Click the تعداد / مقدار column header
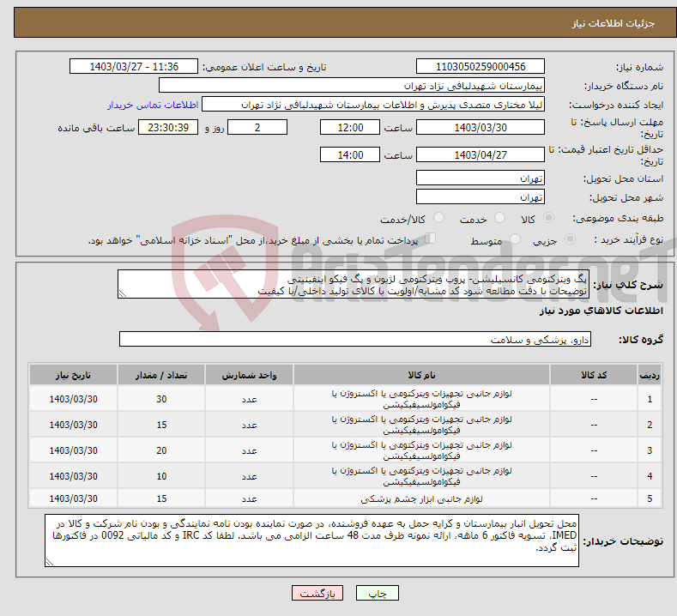 pos(161,375)
